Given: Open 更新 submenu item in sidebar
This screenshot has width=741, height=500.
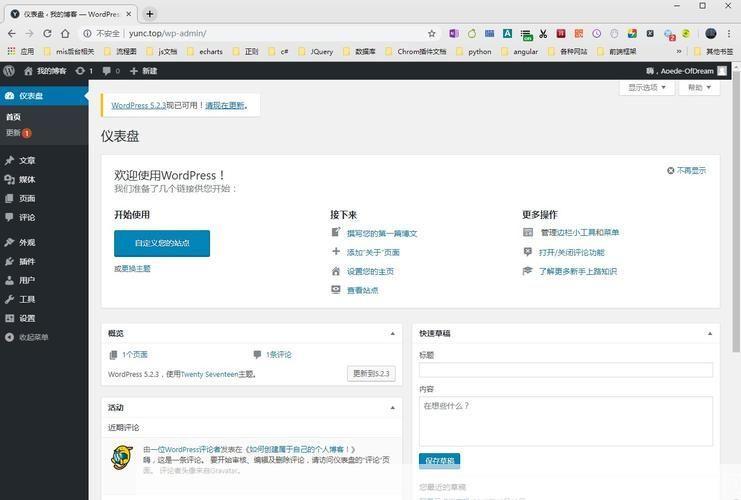Looking at the screenshot, I should (18, 133).
